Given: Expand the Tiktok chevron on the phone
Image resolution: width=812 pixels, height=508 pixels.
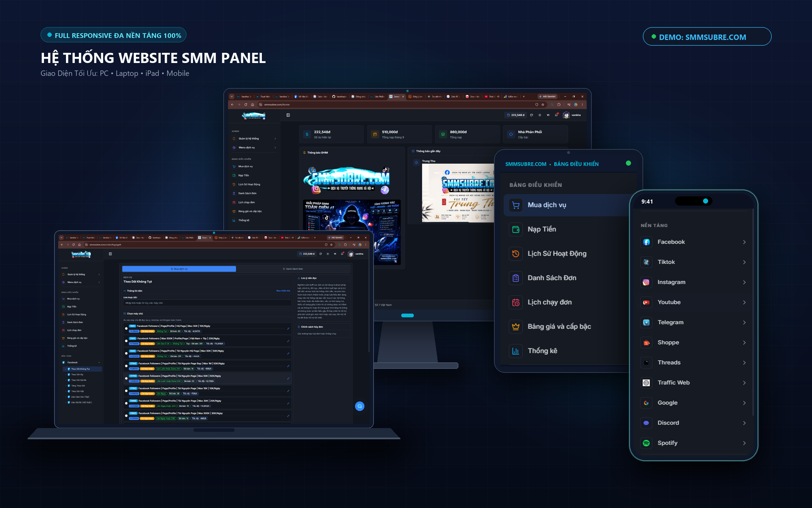Looking at the screenshot, I should tap(744, 262).
